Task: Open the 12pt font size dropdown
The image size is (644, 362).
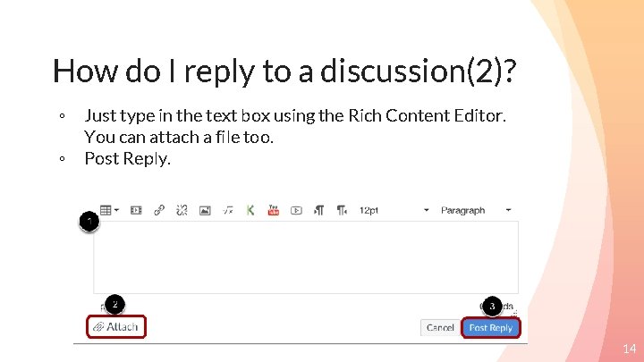Action: 394,210
